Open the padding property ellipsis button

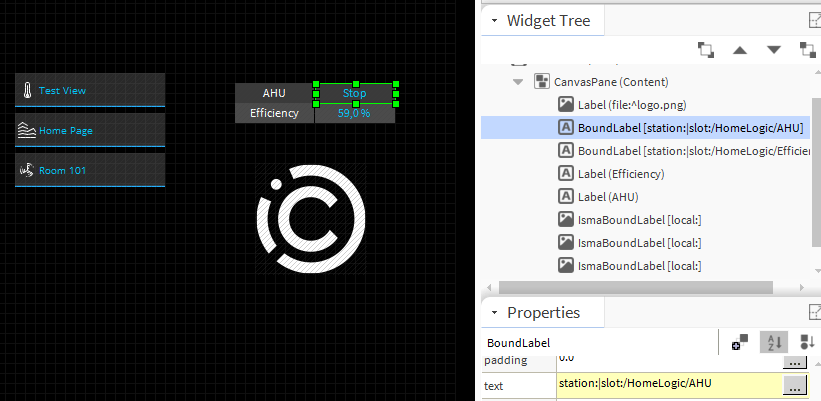tap(794, 361)
